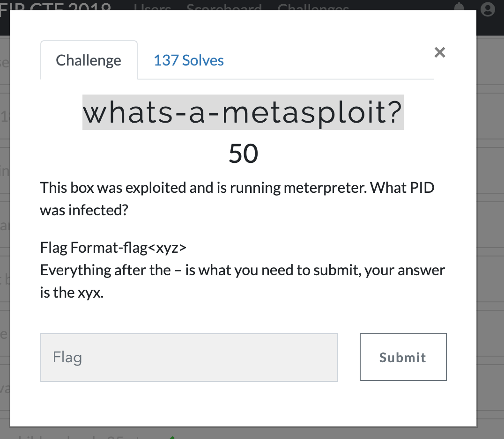The height and width of the screenshot is (439, 504).
Task: Click the 'Flag Format-flag<xyz>' line
Action: pos(113,248)
